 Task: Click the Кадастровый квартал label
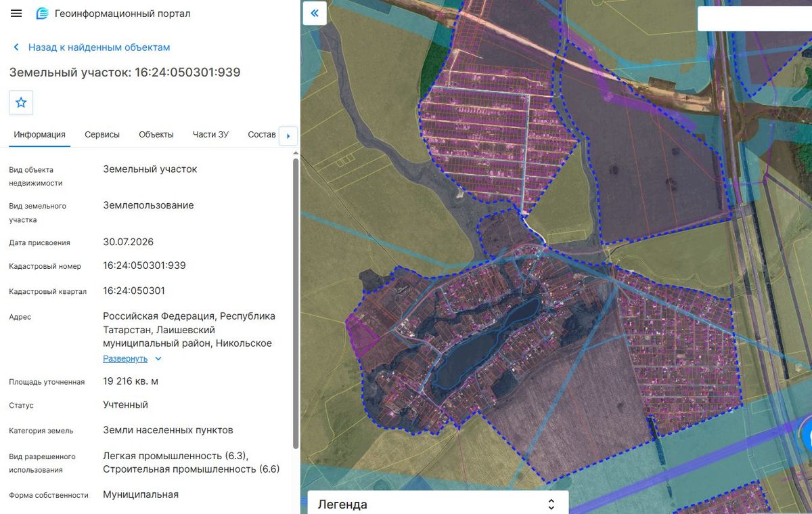[x=47, y=291]
